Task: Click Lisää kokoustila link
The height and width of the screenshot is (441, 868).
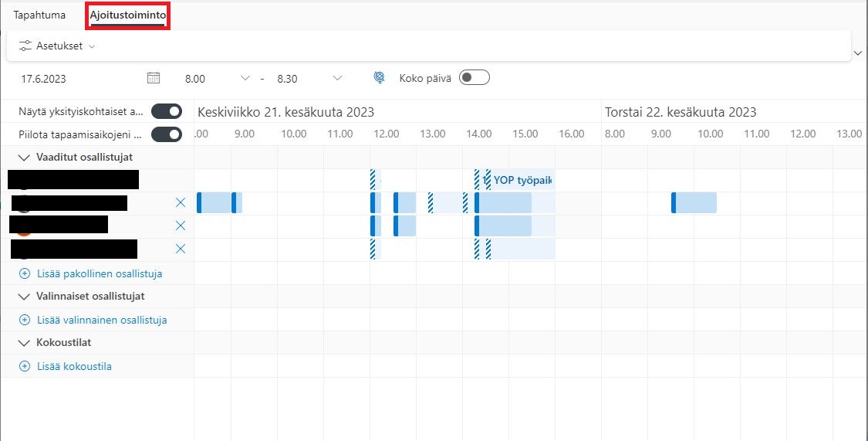Action: click(x=66, y=366)
